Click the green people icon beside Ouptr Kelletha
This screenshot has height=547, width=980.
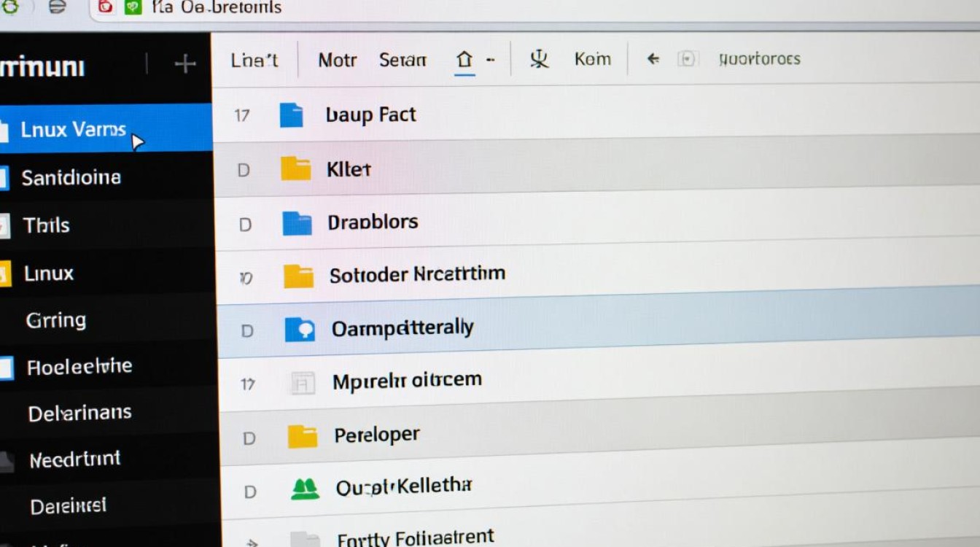[305, 489]
